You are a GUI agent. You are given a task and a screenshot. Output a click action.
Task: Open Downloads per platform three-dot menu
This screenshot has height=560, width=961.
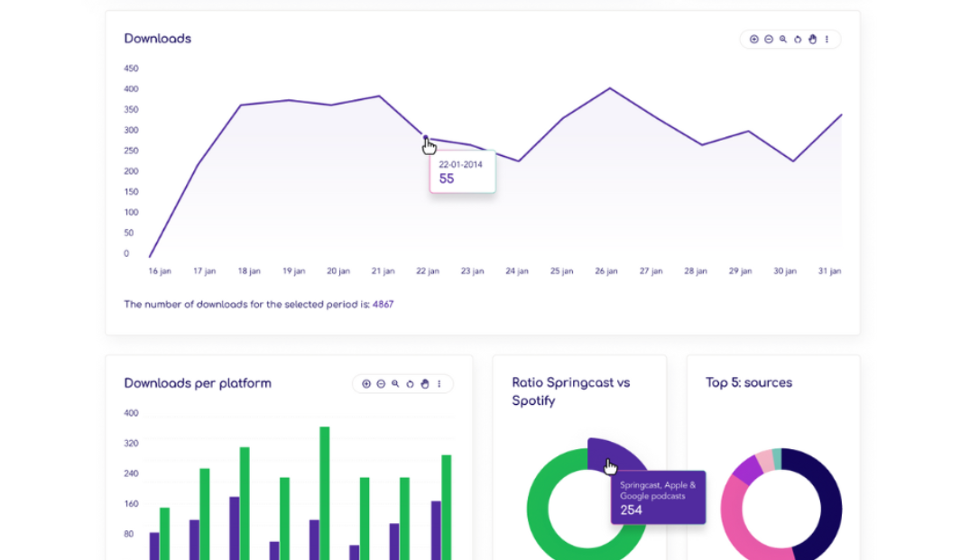439,383
